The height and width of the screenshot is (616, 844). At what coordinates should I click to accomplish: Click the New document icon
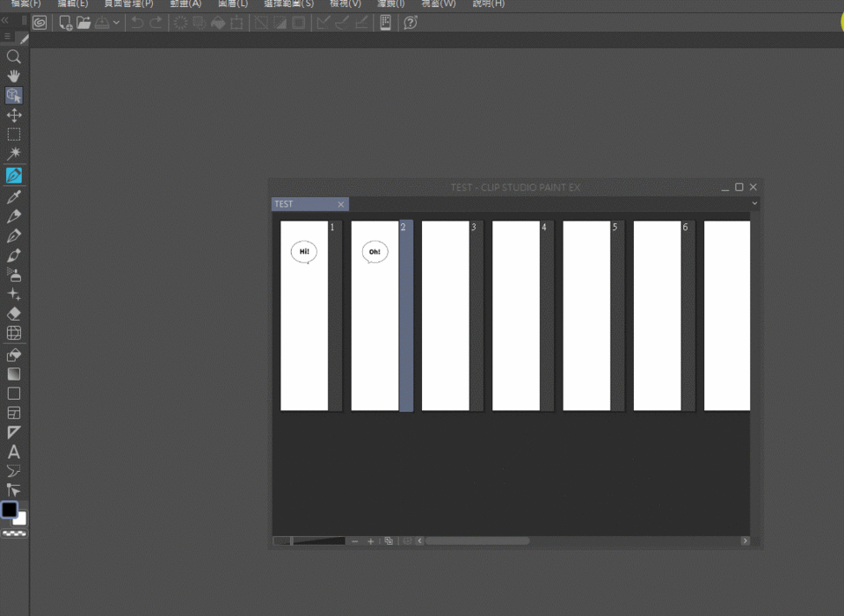point(66,23)
